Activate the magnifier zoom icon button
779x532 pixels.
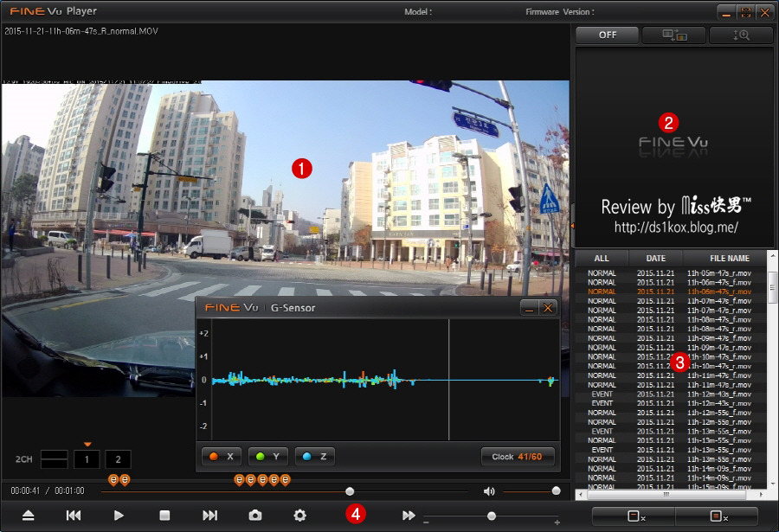click(x=741, y=35)
